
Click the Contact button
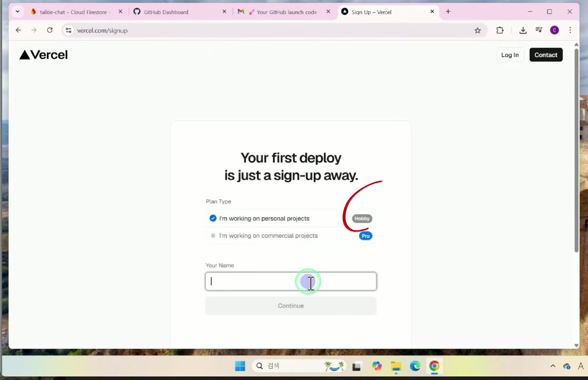pyautogui.click(x=546, y=55)
